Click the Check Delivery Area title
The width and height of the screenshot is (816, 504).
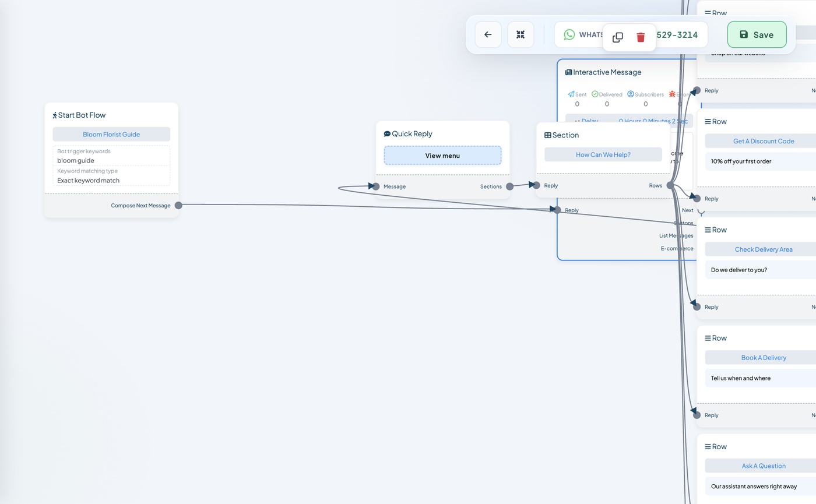click(764, 249)
